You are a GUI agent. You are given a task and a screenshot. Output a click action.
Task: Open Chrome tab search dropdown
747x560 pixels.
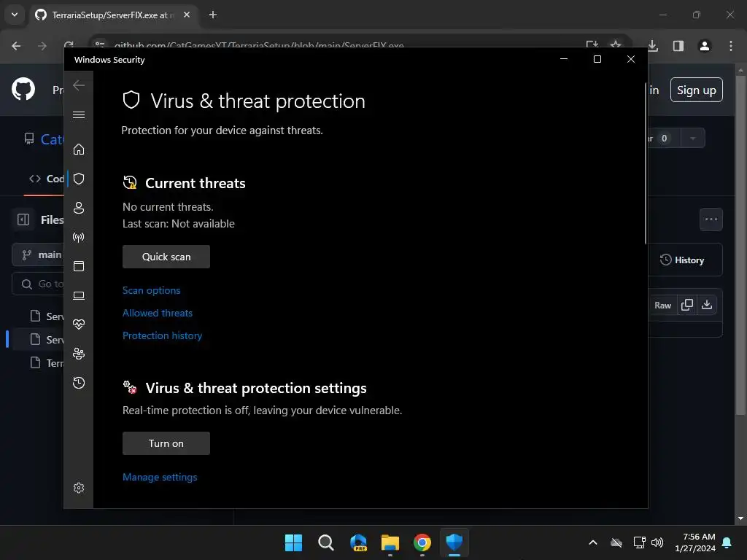pos(15,15)
